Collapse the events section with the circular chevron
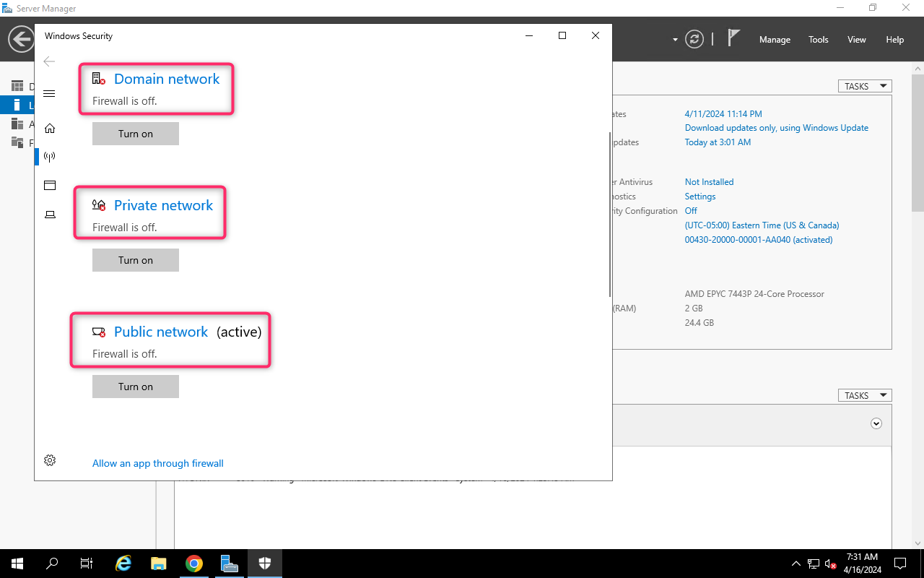This screenshot has height=578, width=924. point(876,423)
